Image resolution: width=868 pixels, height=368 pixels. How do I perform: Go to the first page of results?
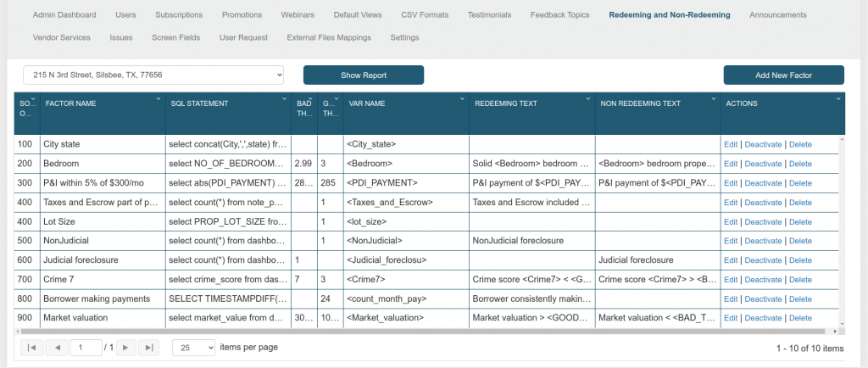(x=31, y=348)
